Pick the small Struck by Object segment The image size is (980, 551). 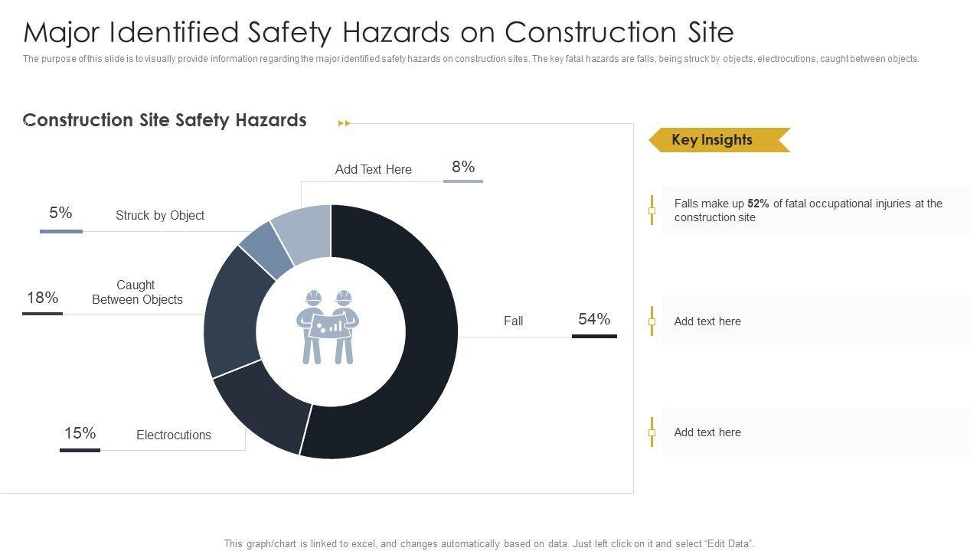pyautogui.click(x=266, y=249)
